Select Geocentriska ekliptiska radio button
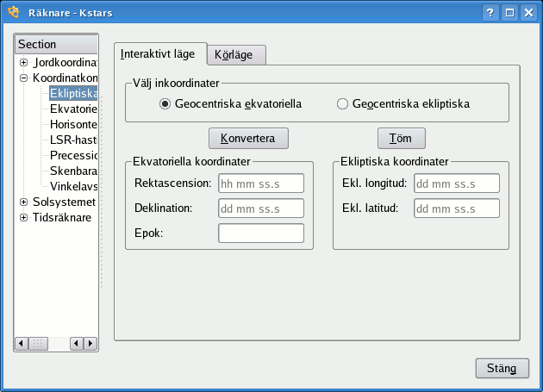The image size is (543, 392). pos(342,104)
